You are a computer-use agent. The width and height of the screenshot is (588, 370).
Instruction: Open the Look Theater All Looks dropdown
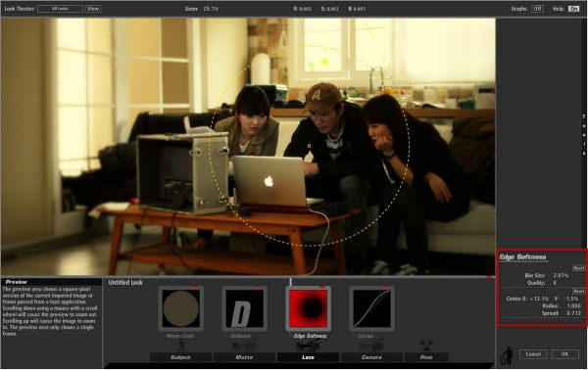point(60,8)
